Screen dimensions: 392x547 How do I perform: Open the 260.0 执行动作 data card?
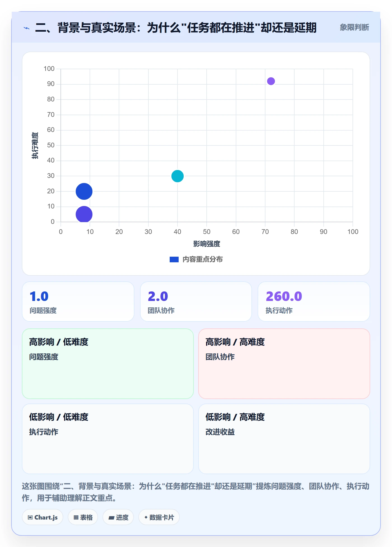[x=314, y=302]
